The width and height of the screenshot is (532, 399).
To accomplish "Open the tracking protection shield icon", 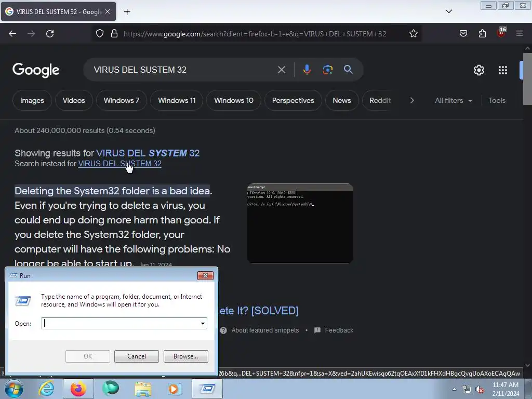I will pyautogui.click(x=99, y=34).
